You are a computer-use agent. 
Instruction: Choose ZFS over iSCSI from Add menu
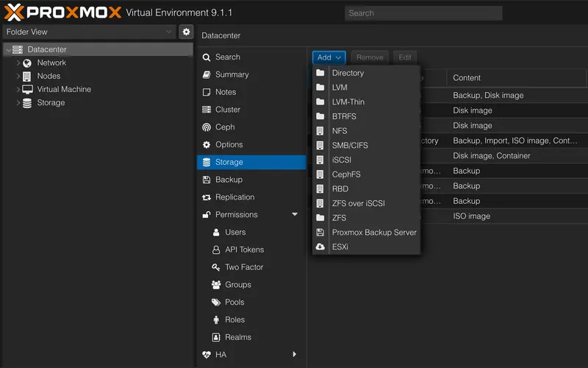pos(366,204)
